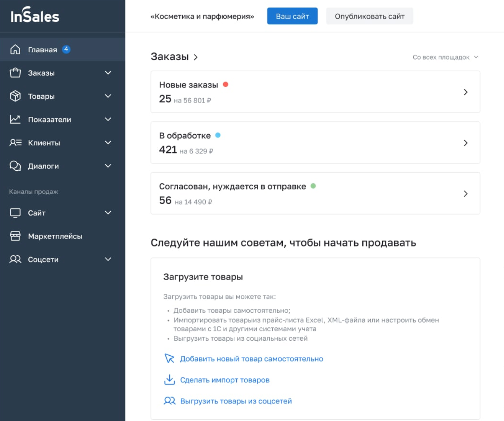504x421 pixels.
Task: Select Показатели in the sidebar
Action: 62,119
